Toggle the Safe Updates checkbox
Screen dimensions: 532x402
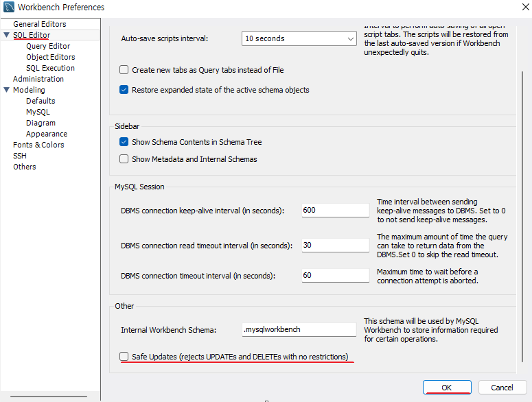(124, 357)
